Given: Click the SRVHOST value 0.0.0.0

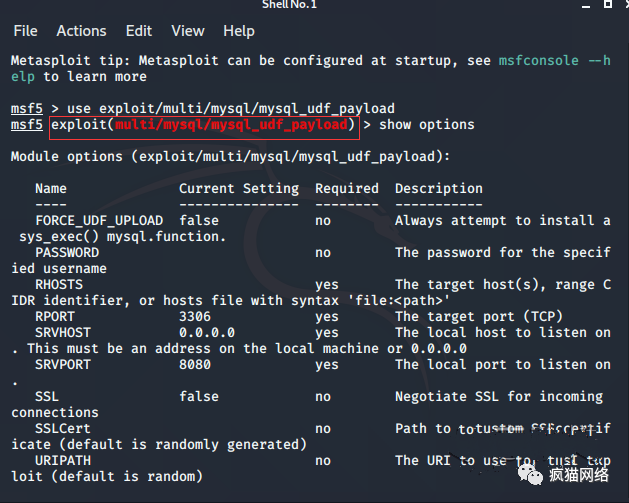Looking at the screenshot, I should tap(207, 333).
